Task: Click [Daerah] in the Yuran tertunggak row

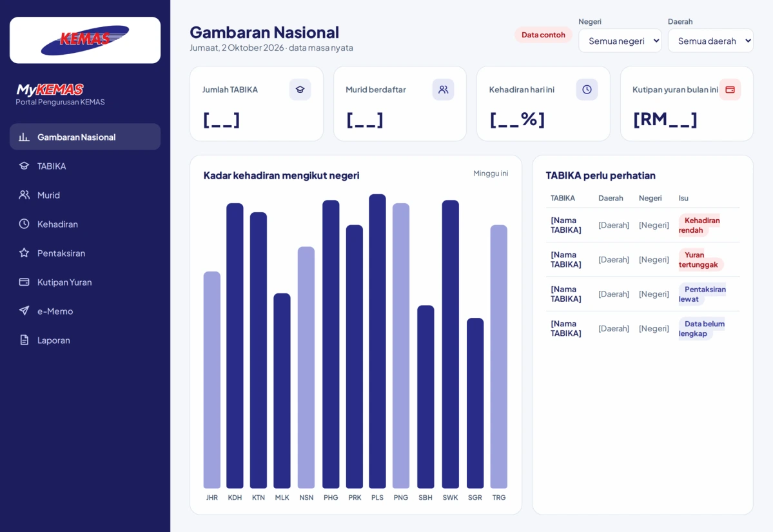Action: click(614, 260)
